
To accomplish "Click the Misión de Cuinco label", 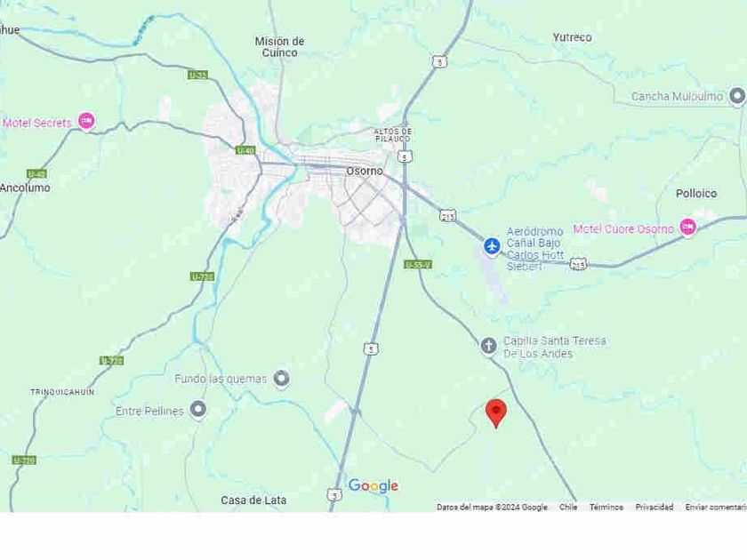I will pos(279,47).
